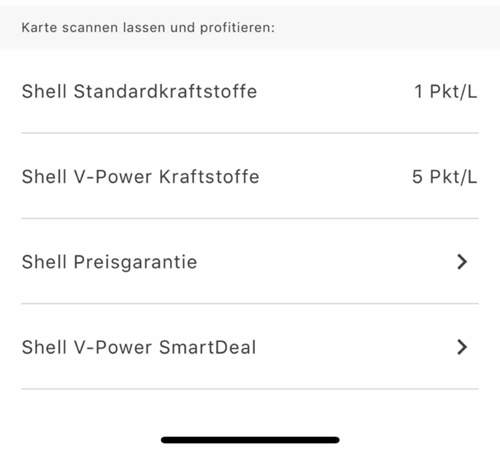Screen dimensions: 500x454
Task: Choose the Standardkraftstoffe row showing 1 Pkt/L
Action: (x=250, y=91)
